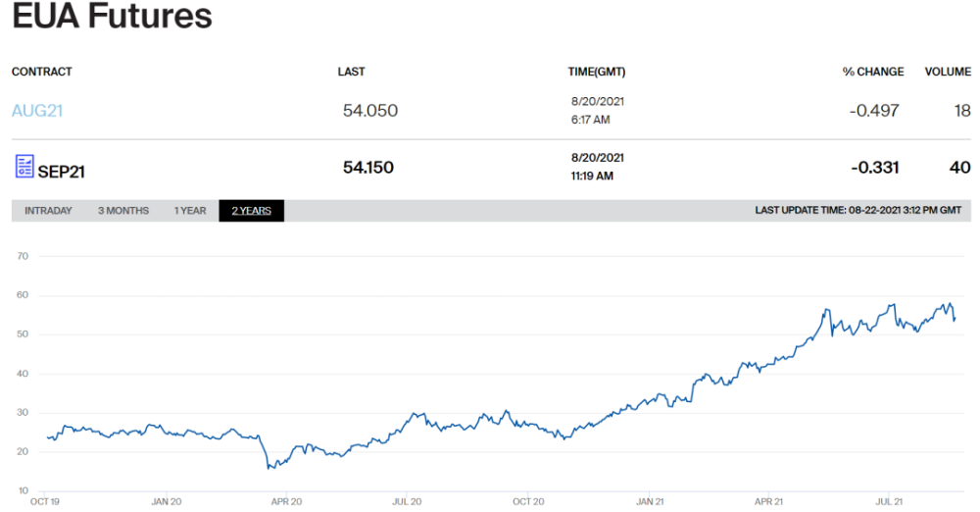Screen dimensions: 980x512
Task: Switch to the 3 MONTHS chart tab
Action: pyautogui.click(x=123, y=211)
